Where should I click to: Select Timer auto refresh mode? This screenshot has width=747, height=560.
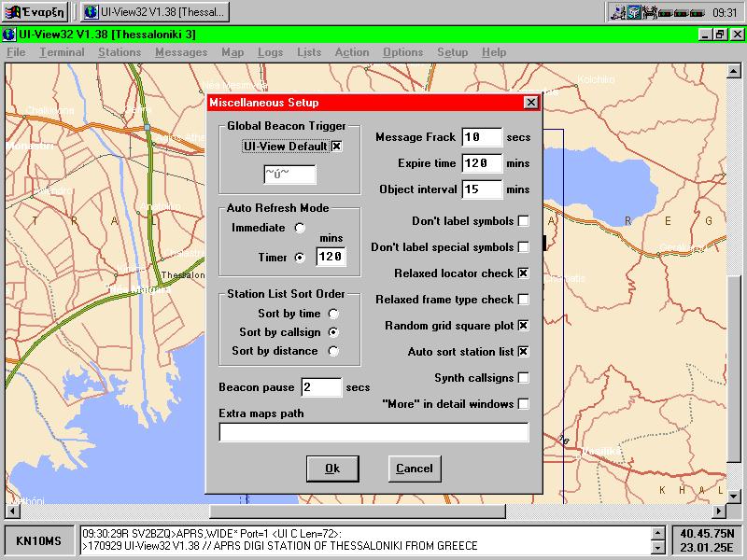coord(300,258)
